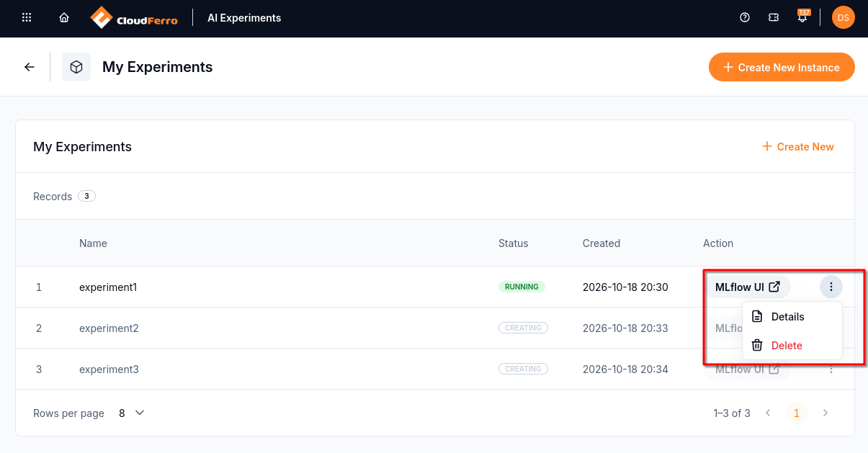868x453 pixels.
Task: Choose Delete from the row menu
Action: point(792,346)
